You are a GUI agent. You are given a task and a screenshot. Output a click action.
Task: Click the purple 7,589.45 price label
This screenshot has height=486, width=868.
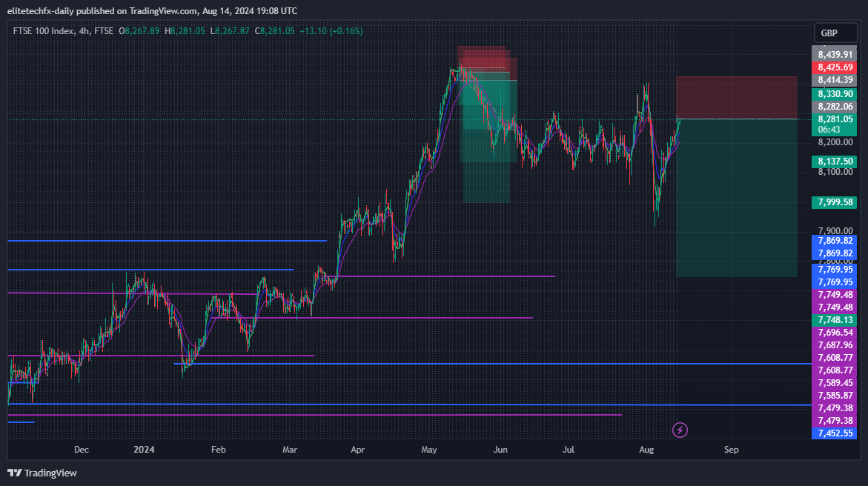835,383
